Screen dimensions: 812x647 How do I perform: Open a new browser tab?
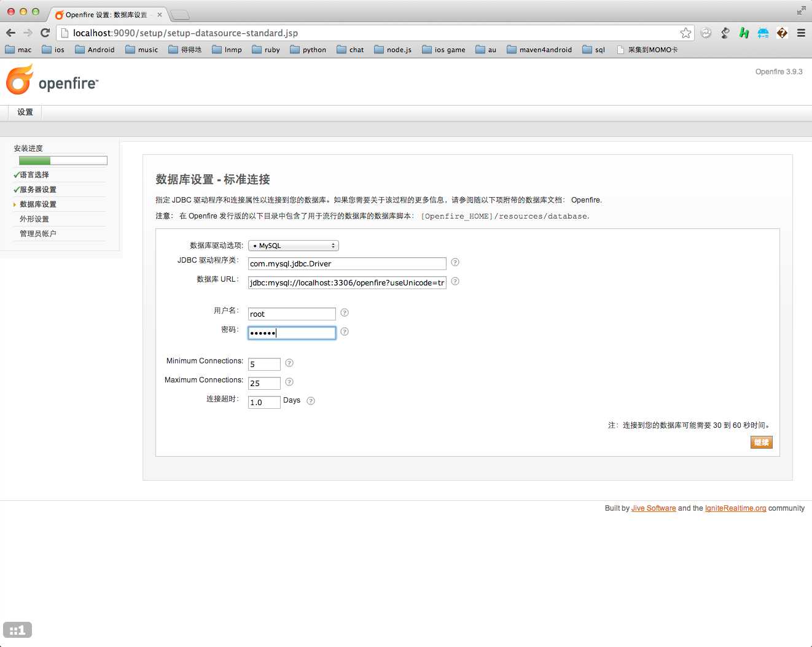(179, 15)
